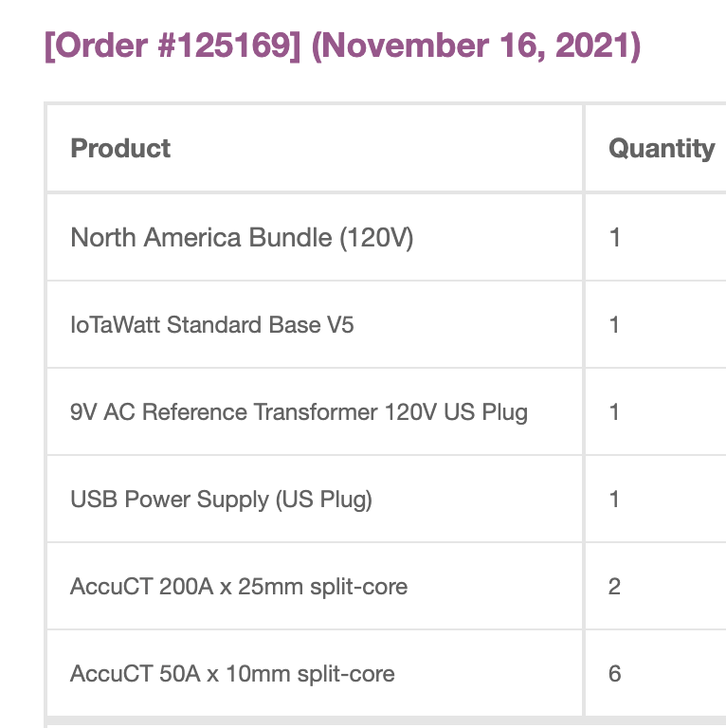
Task: Select AccuCT 200A x 25mm split-core product
Action: [x=239, y=587]
